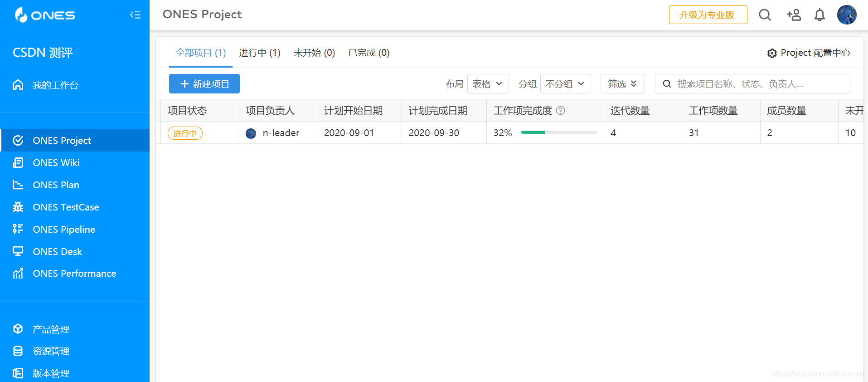Click the 计划完成日期 column header
Screen dimensions: 868x382
click(444, 111)
